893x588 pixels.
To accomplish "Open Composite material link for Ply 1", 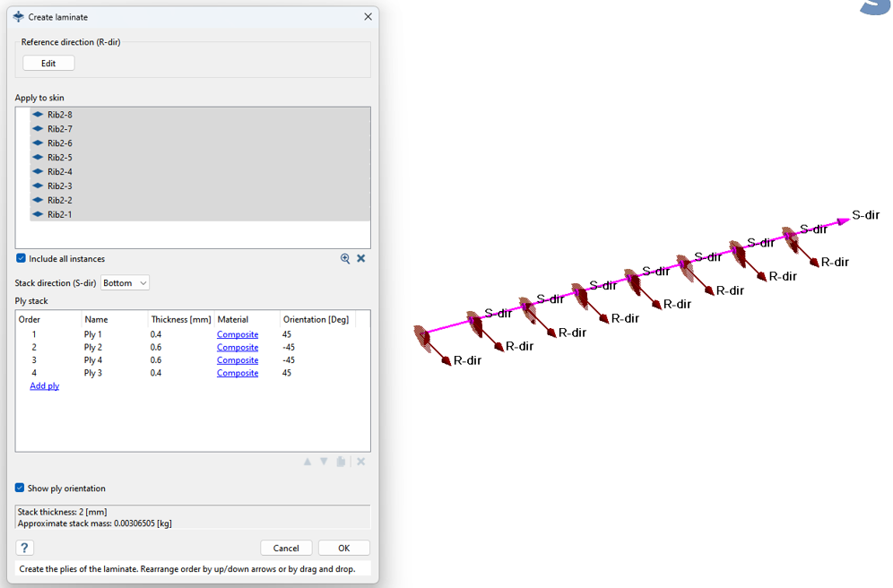I will (x=238, y=334).
